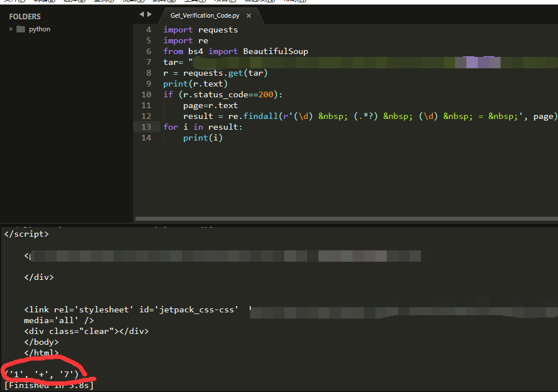Click the </body> line in build output

(42, 342)
